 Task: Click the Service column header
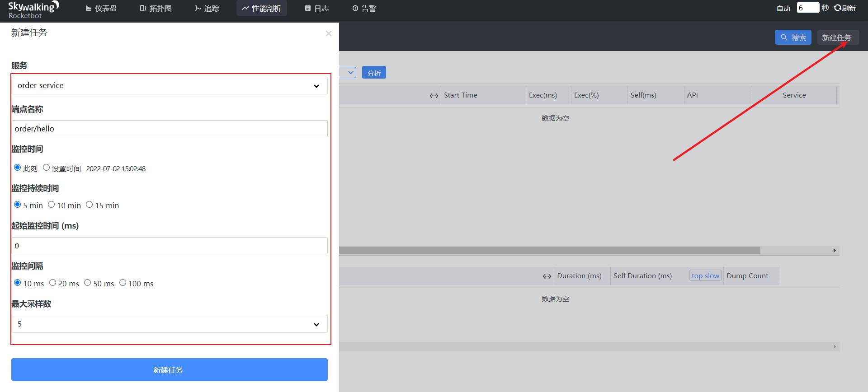point(794,95)
